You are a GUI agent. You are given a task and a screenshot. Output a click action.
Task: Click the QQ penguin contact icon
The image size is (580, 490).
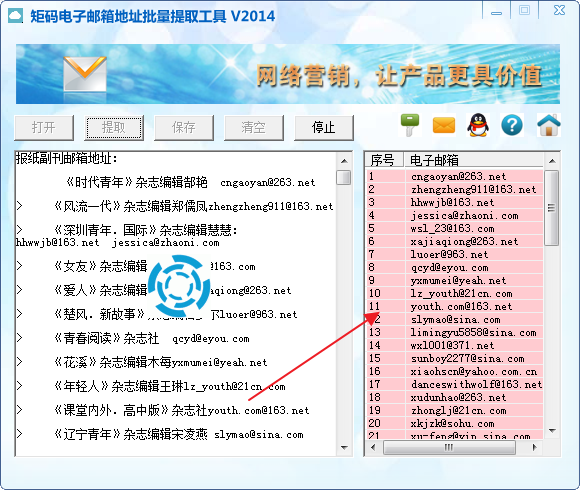[478, 125]
